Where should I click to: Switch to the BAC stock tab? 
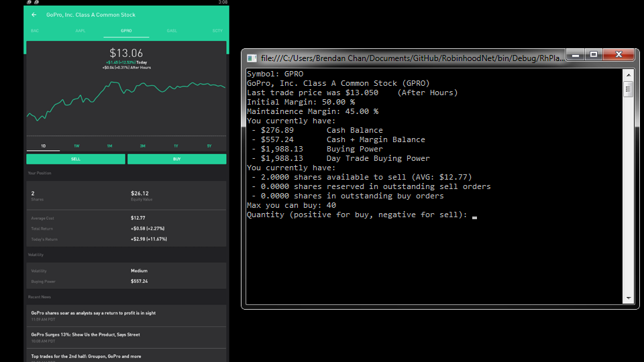point(35,31)
